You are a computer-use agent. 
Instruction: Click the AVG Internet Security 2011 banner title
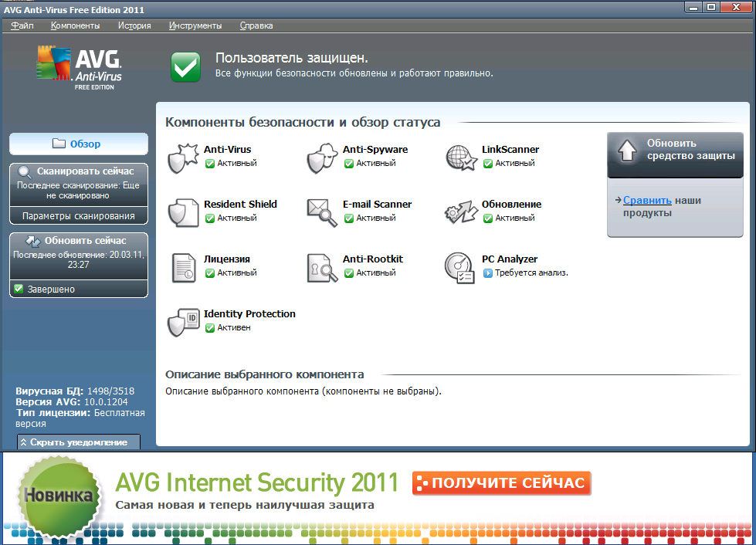point(256,482)
